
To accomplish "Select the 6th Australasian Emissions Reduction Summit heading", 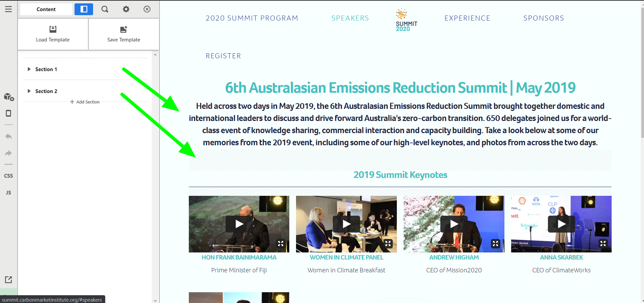I will click(x=400, y=88).
